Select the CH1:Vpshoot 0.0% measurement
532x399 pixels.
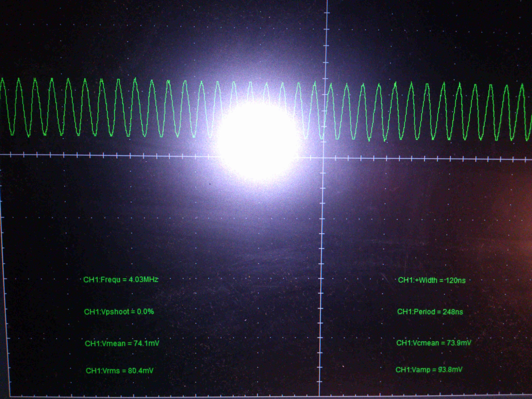point(119,312)
